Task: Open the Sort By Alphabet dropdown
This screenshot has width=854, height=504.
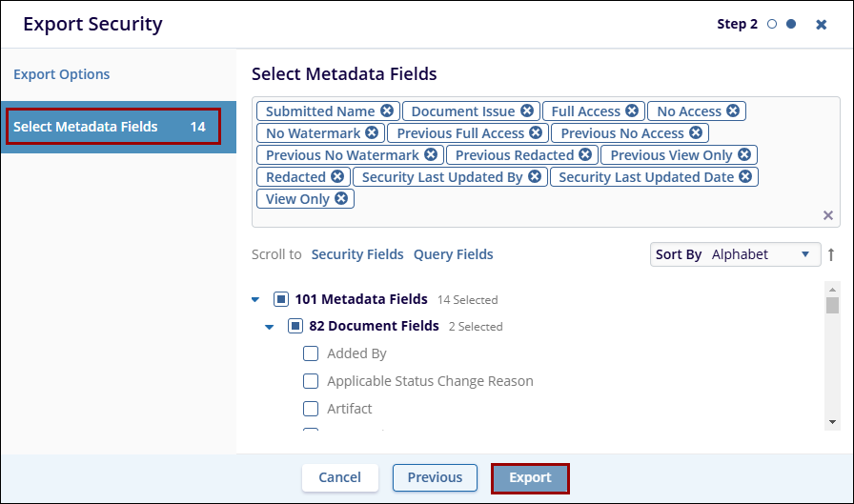Action: pos(734,254)
